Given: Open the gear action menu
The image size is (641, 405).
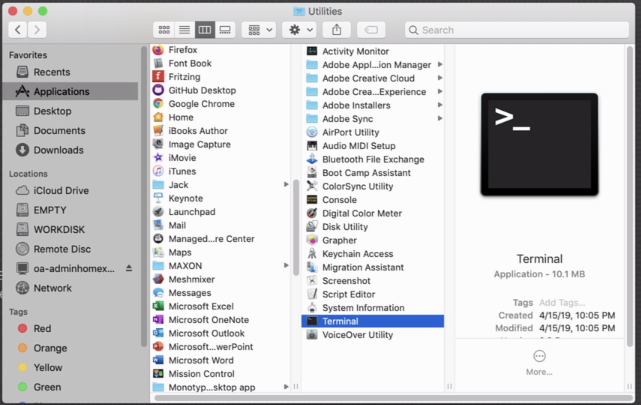Looking at the screenshot, I should pyautogui.click(x=299, y=30).
